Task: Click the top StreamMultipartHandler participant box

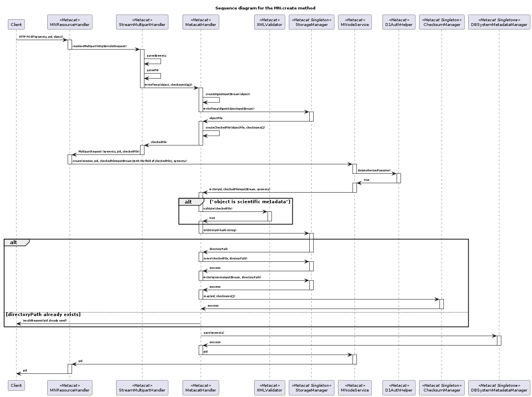Action: pos(142,22)
